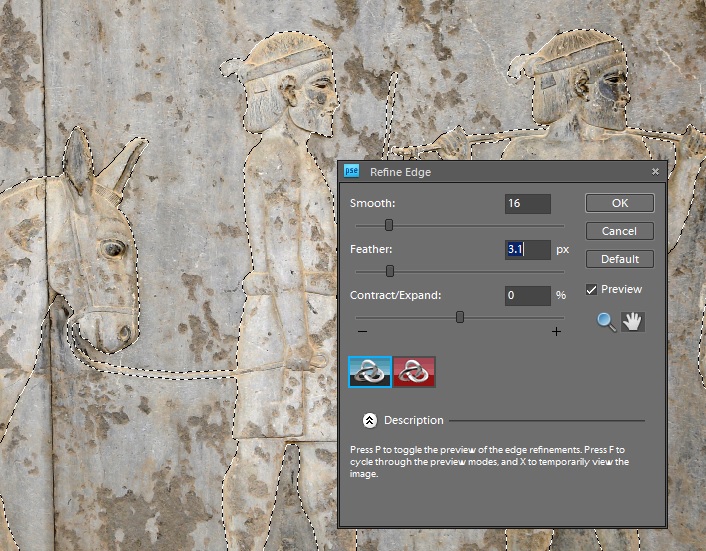706x551 pixels.
Task: Click the Refine Edge title text
Action: click(x=400, y=172)
